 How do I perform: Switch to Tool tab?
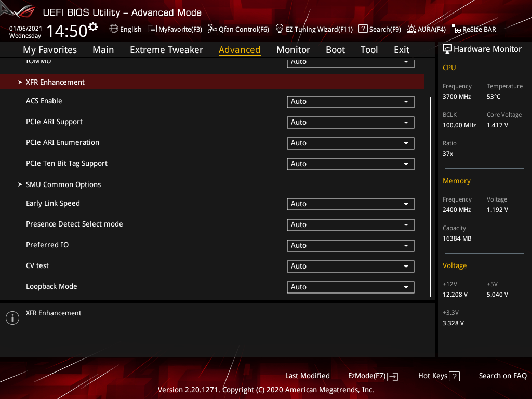369,50
